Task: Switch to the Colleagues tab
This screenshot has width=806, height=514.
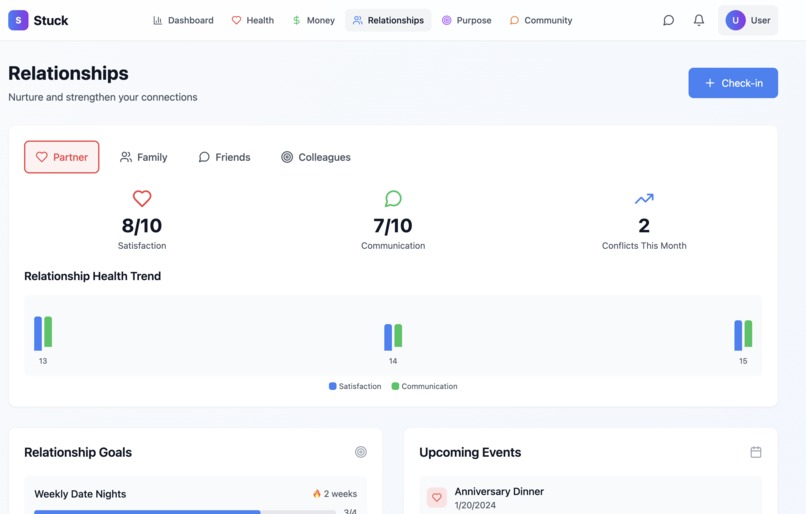Action: (x=316, y=157)
